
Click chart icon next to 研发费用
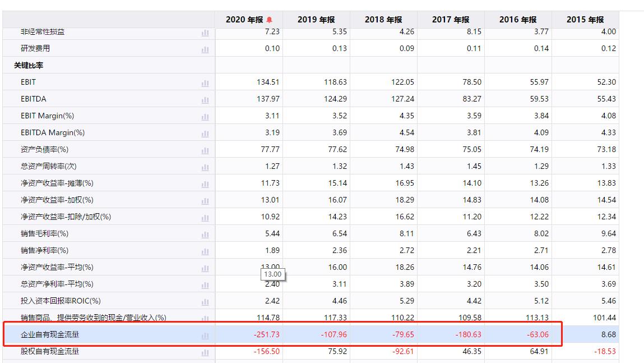(x=205, y=49)
